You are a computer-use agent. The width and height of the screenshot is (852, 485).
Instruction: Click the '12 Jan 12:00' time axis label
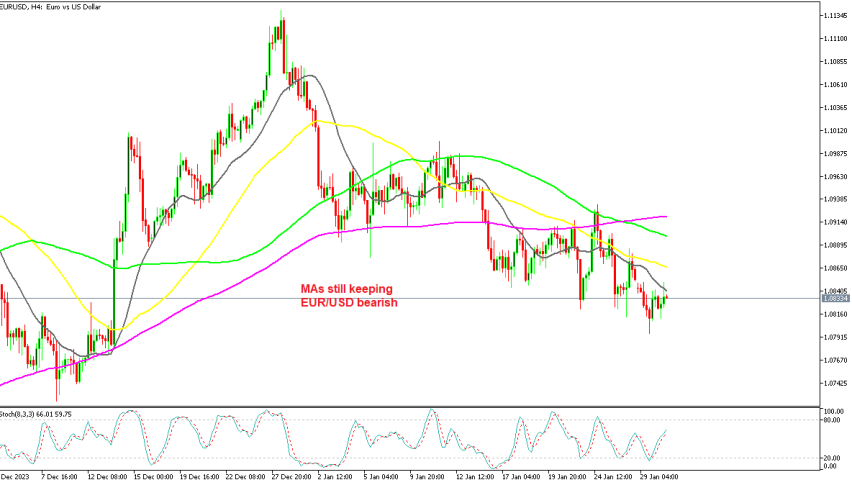pyautogui.click(x=476, y=477)
